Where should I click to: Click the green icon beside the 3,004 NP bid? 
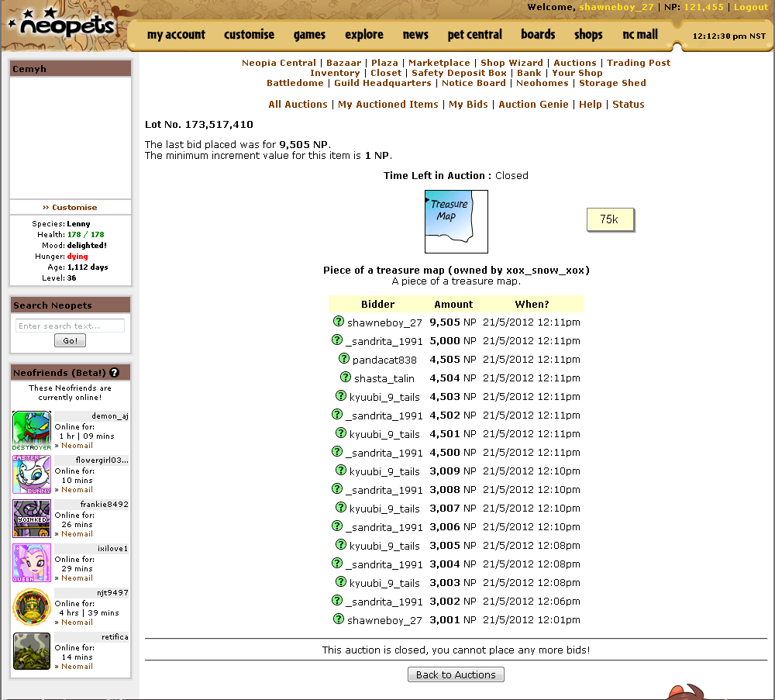point(337,563)
